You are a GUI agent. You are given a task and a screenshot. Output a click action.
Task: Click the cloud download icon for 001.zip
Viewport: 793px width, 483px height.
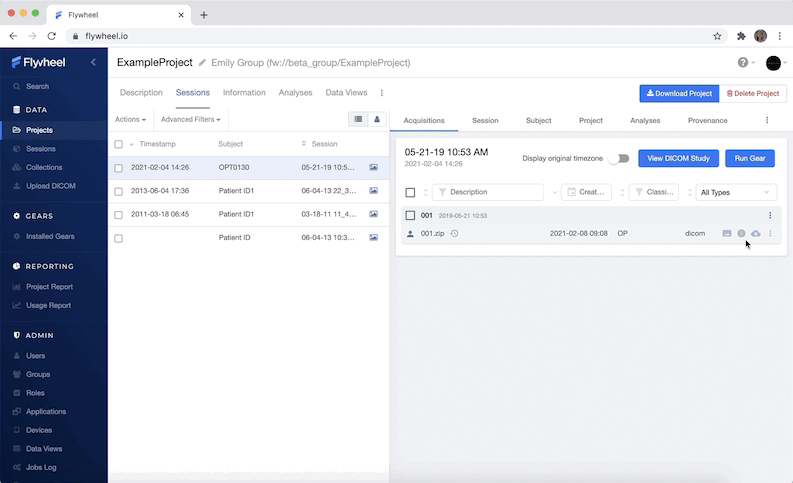coord(755,233)
